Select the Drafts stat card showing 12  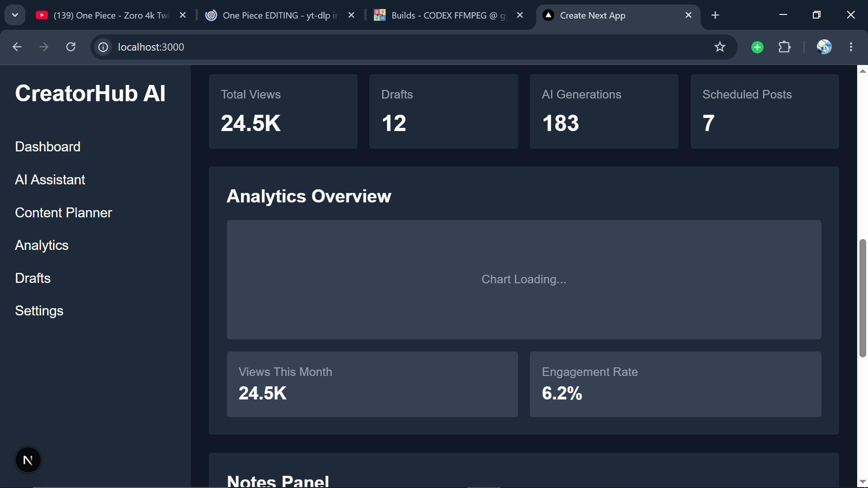pyautogui.click(x=443, y=112)
